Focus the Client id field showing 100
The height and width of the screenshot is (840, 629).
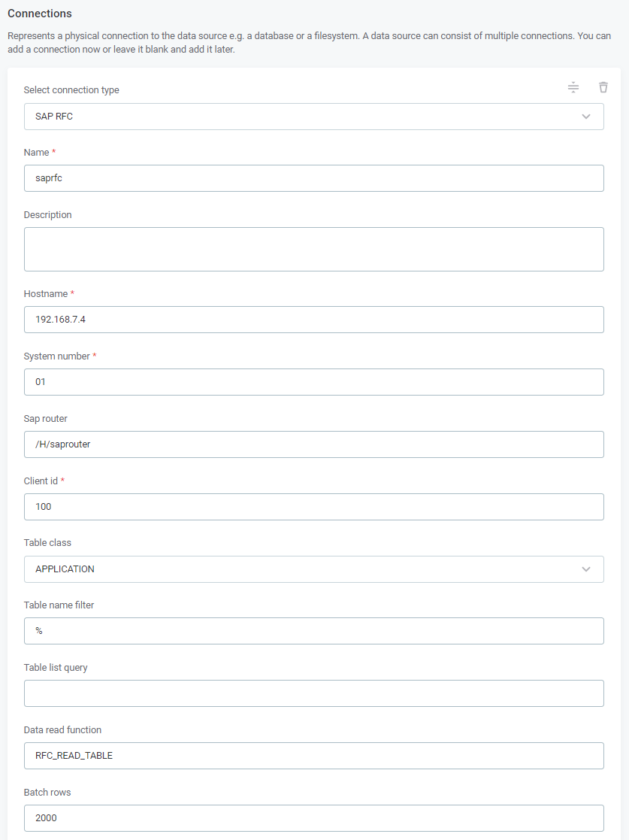tap(313, 507)
